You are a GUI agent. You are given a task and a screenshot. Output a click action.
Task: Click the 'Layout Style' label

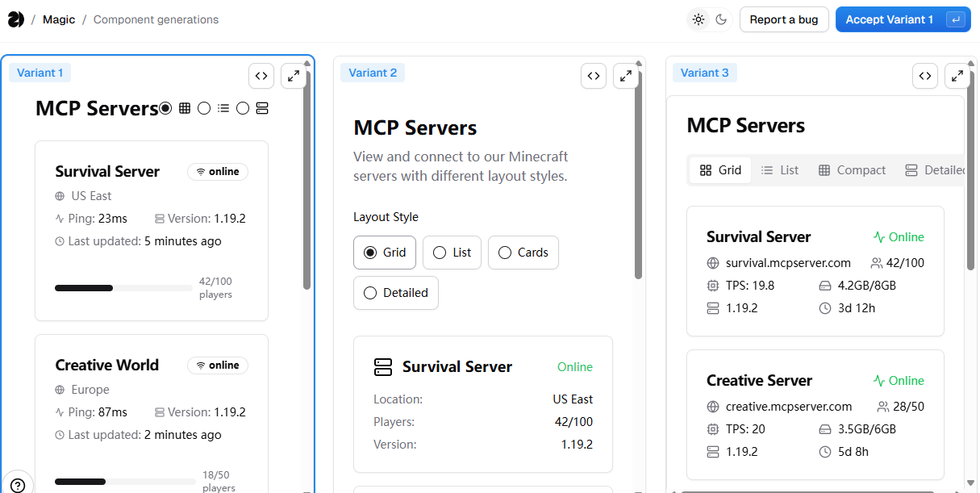[386, 217]
